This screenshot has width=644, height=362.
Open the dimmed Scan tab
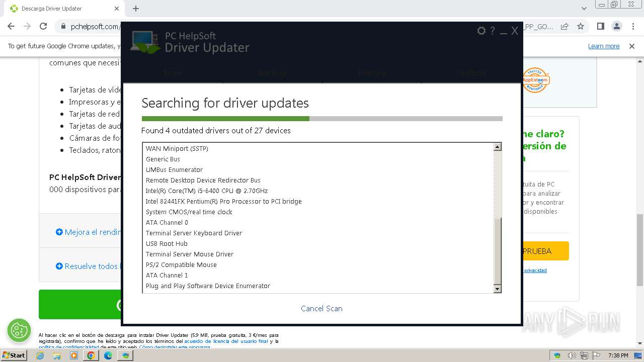[173, 73]
